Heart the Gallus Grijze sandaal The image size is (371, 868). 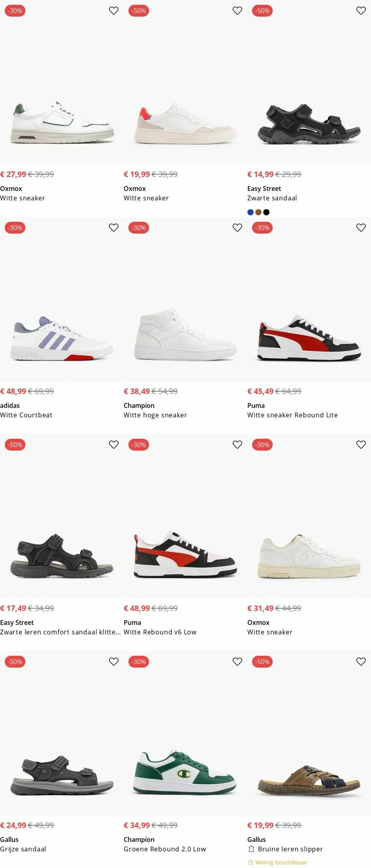pos(114,662)
